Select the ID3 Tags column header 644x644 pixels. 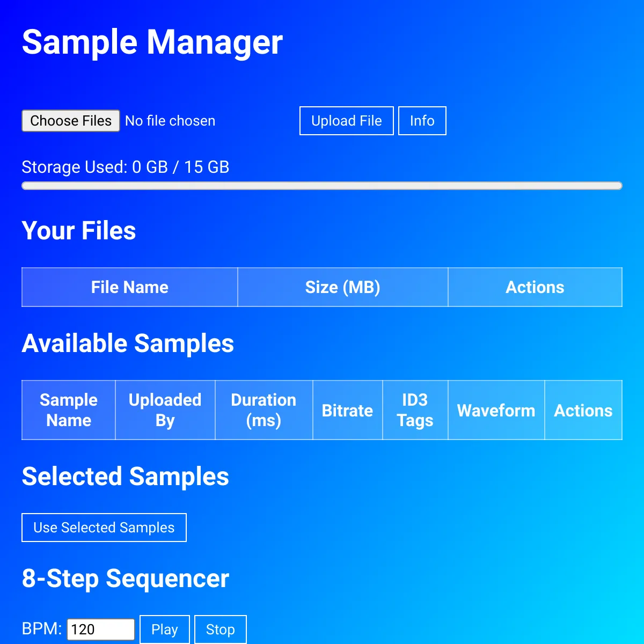point(415,410)
